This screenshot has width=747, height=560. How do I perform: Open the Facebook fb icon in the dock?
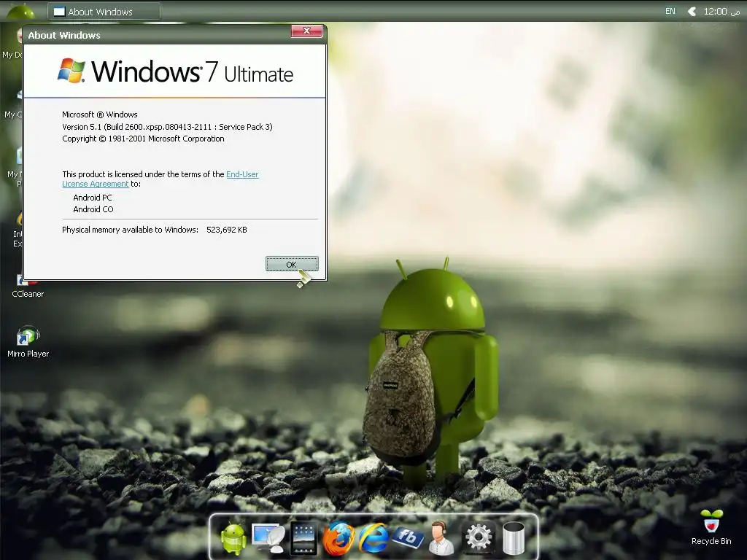[408, 537]
